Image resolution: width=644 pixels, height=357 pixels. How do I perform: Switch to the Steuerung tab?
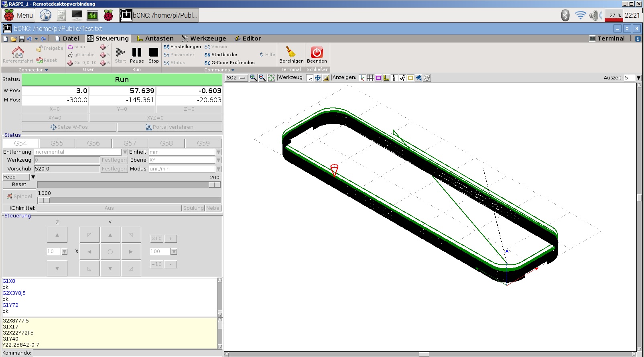(x=108, y=39)
